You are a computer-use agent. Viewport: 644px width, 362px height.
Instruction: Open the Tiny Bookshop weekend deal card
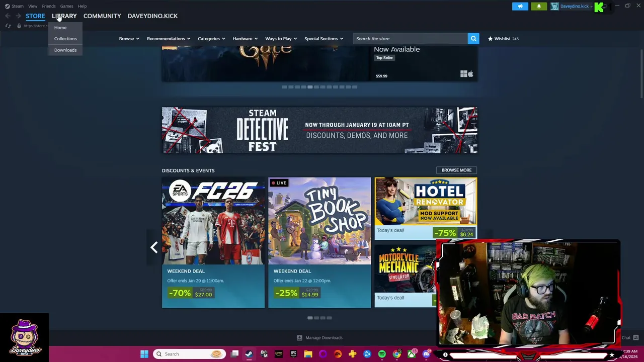point(319,242)
